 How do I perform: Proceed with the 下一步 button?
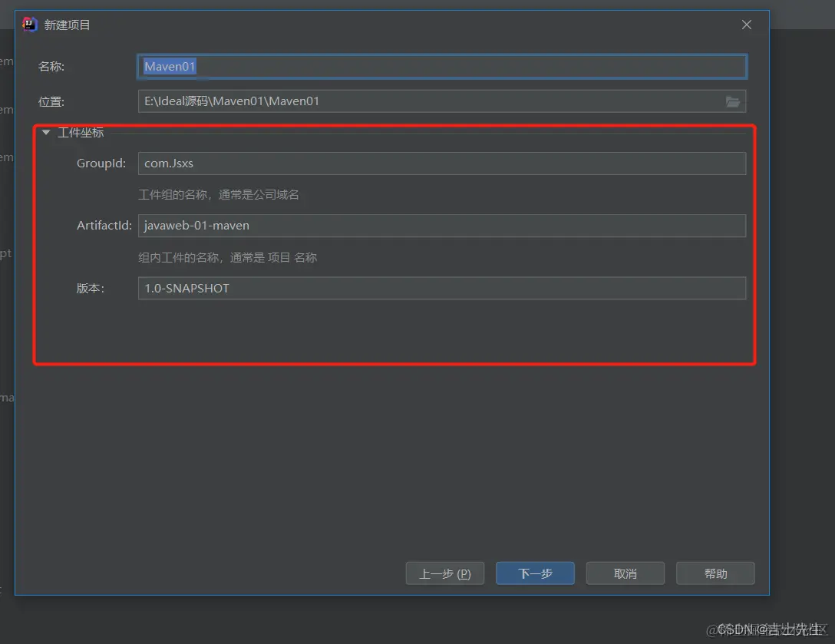click(x=535, y=573)
